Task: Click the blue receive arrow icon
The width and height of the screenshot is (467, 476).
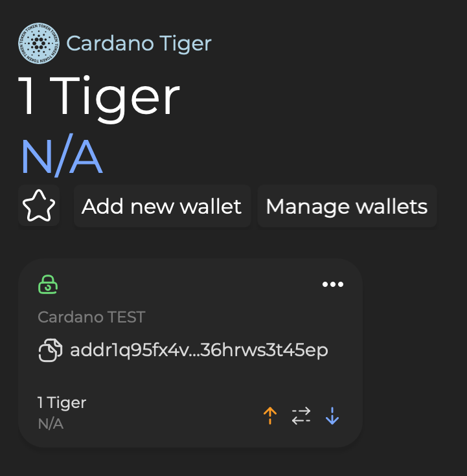Action: click(x=332, y=416)
